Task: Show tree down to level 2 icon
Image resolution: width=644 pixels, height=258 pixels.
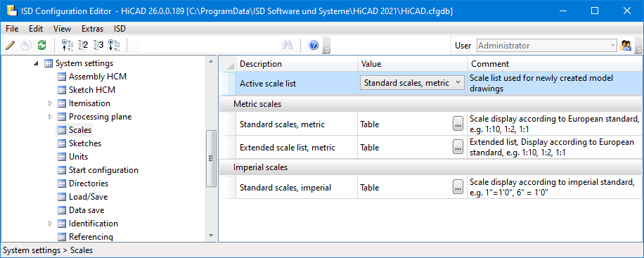Action: click(83, 45)
